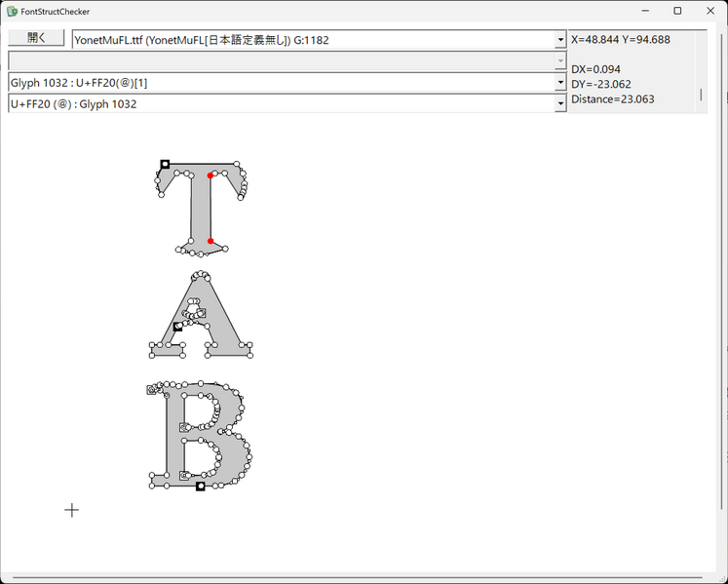
Task: Click the square marker inside A's counter
Action: [201, 313]
